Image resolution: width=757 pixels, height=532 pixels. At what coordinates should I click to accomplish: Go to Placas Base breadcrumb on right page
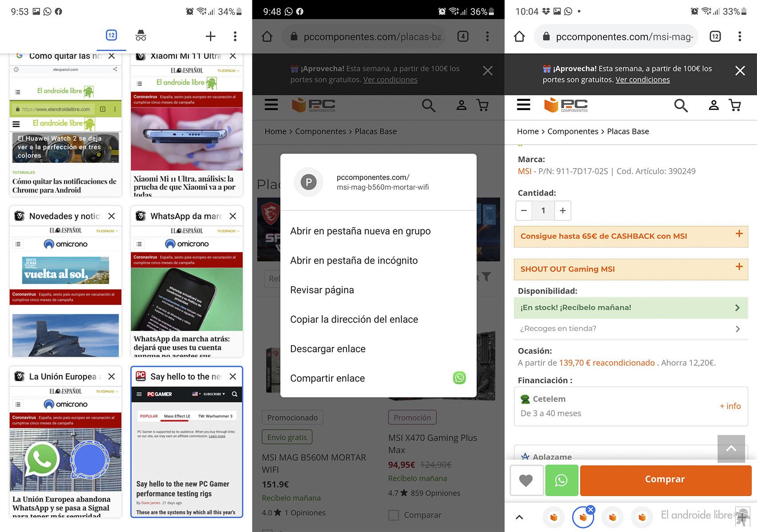point(628,131)
